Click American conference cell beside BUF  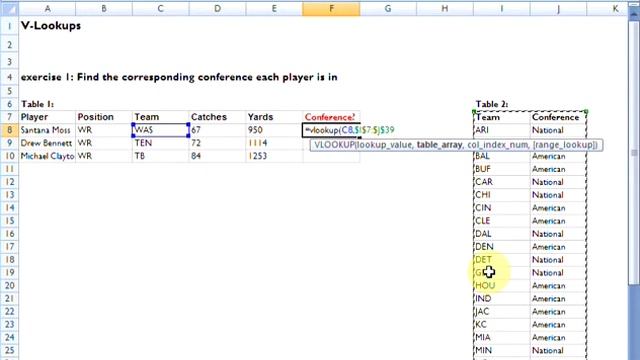click(x=558, y=169)
